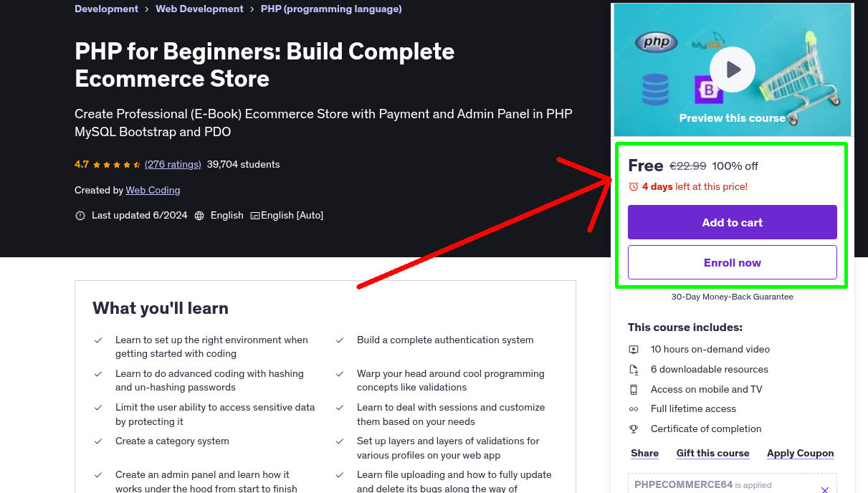Open the 276 ratings link
This screenshot has height=493, width=868.
click(173, 164)
